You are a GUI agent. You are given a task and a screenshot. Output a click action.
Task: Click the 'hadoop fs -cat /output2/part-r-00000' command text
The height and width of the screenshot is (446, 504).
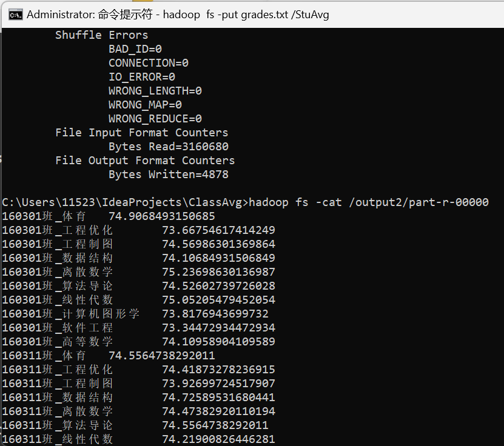[368, 202]
